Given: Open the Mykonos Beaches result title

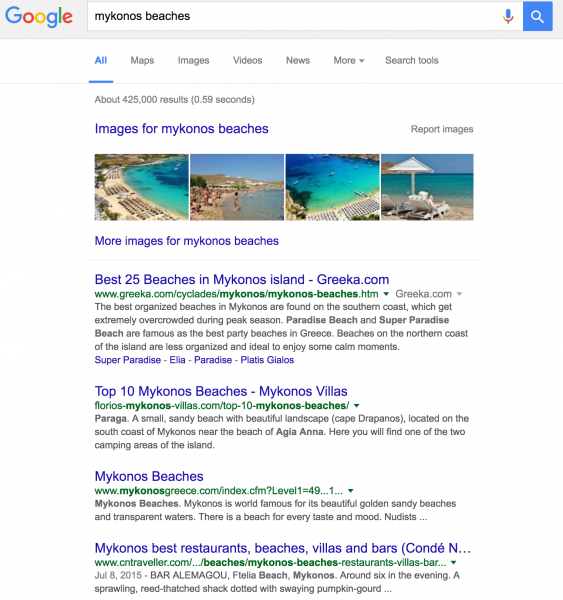Looking at the screenshot, I should 149,476.
